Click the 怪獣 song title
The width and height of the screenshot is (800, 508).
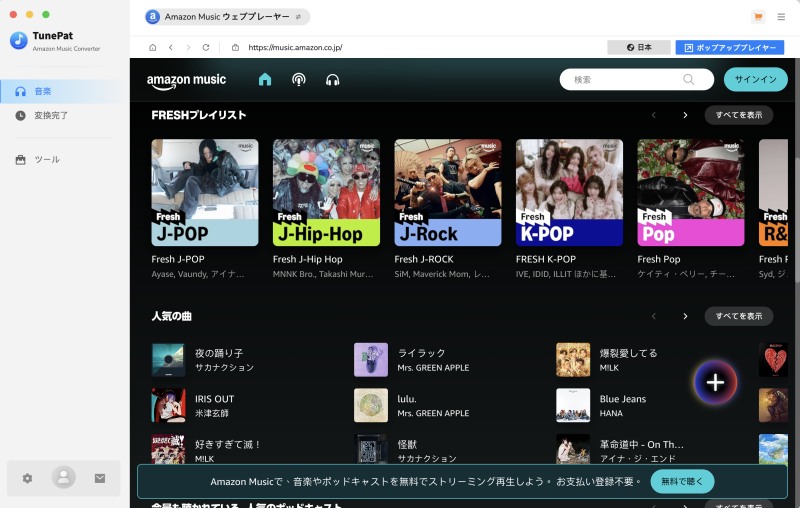pos(407,444)
